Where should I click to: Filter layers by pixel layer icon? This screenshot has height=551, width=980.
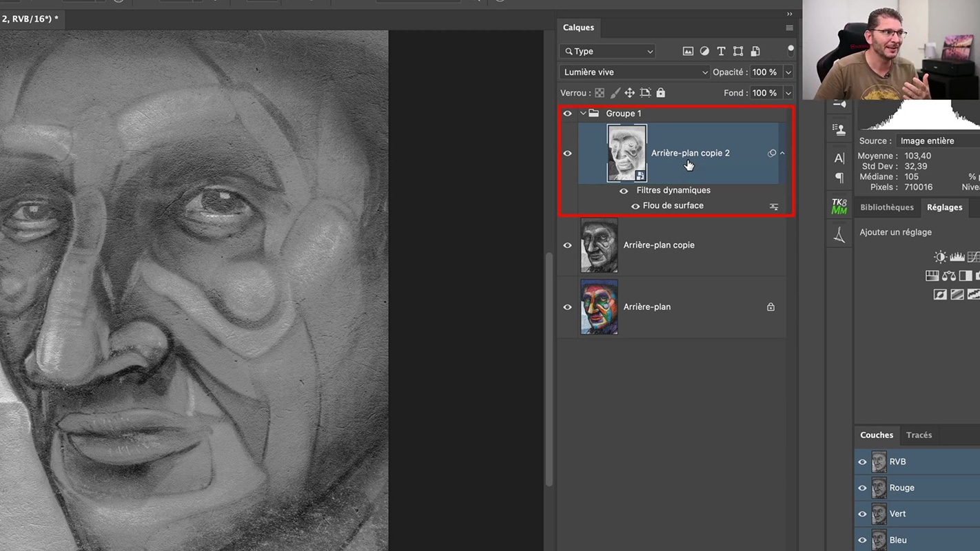688,51
